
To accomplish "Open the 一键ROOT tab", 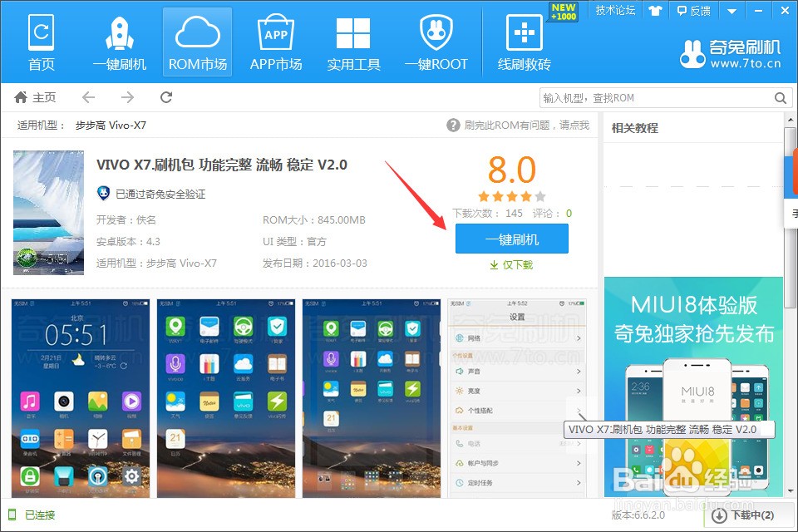I will coord(436,42).
